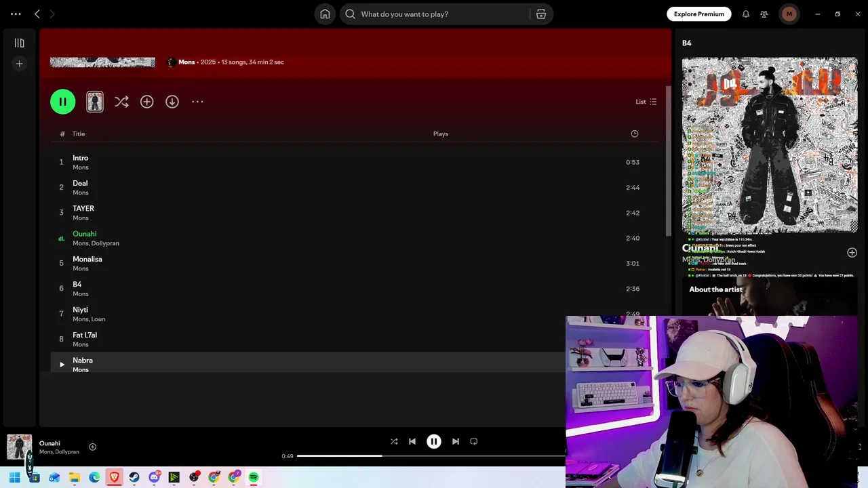Viewport: 868px width, 488px height.
Task: Click the vertical scrollbar of the track list
Action: 667,161
